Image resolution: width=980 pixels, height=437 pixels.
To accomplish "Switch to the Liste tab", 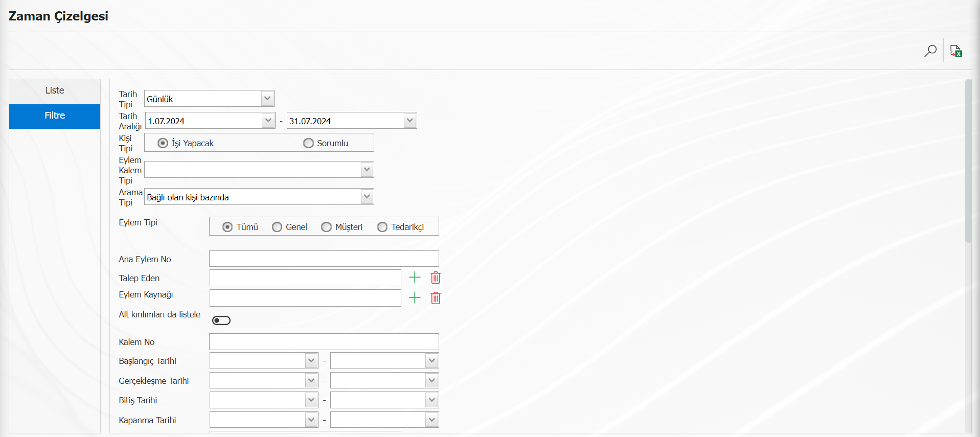I will [55, 90].
